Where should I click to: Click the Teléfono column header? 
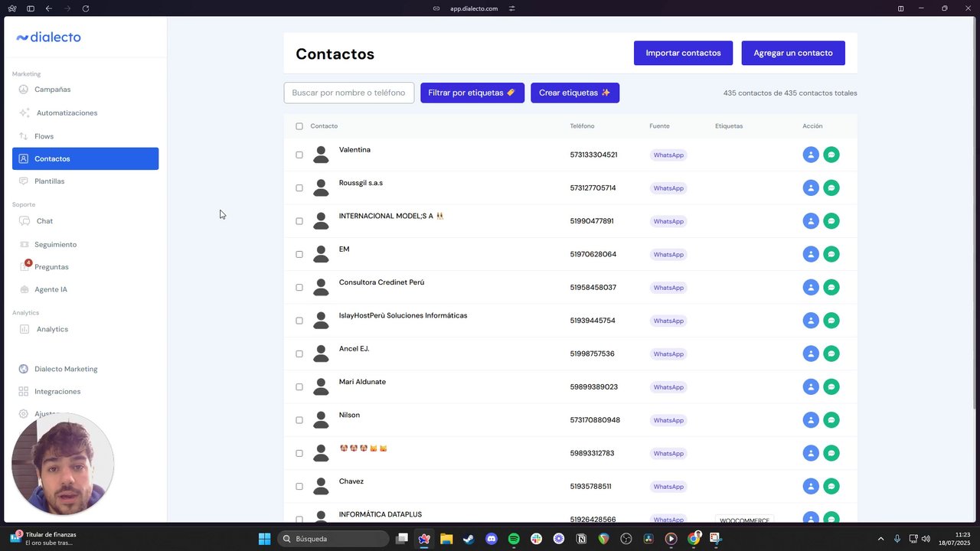(582, 126)
